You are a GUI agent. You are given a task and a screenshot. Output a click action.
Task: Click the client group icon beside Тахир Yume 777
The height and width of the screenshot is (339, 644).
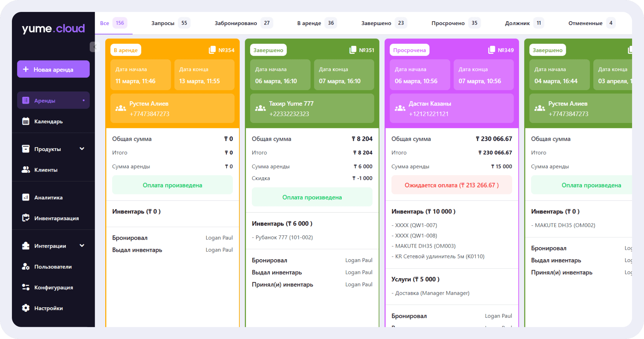(x=260, y=108)
